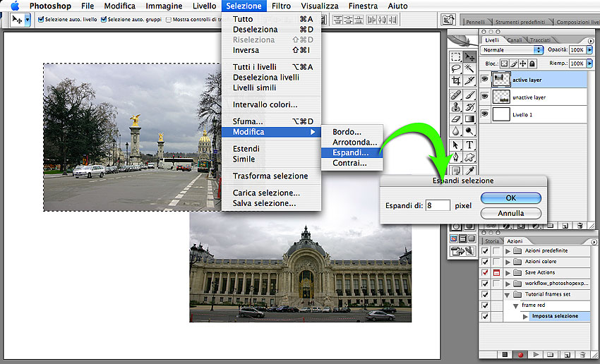Click the Espandi di pixel input field
This screenshot has height=364, width=600.
click(438, 205)
